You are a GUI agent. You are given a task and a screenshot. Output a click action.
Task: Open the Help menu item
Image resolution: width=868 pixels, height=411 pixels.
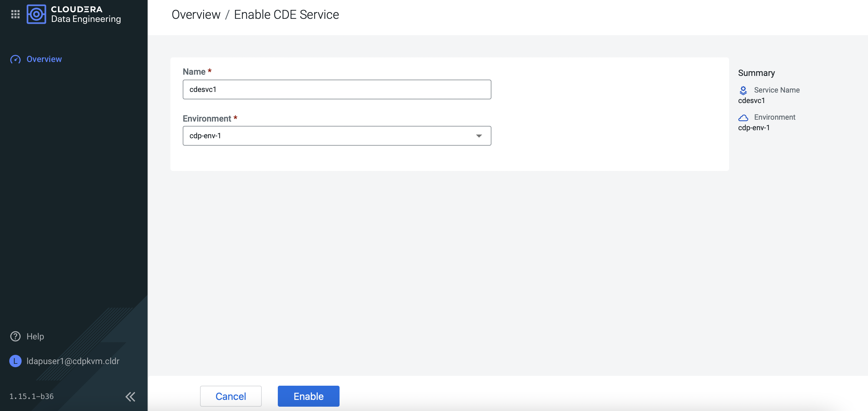coord(35,336)
